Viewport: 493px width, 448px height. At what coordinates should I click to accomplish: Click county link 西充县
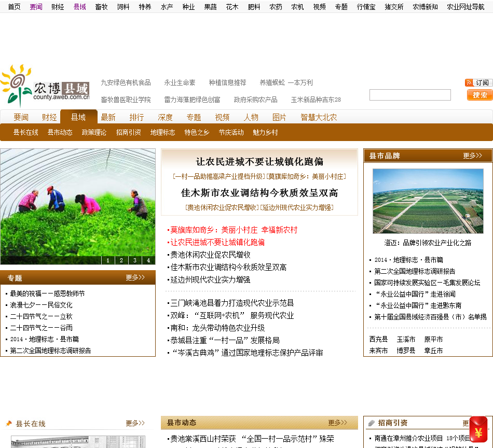378,339
